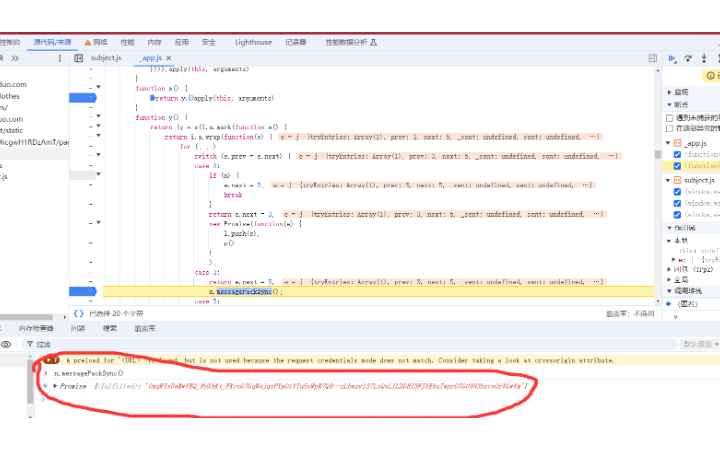The height and width of the screenshot is (450, 720).
Task: Collapse the _app.js breakpoint group
Action: pyautogui.click(x=668, y=143)
